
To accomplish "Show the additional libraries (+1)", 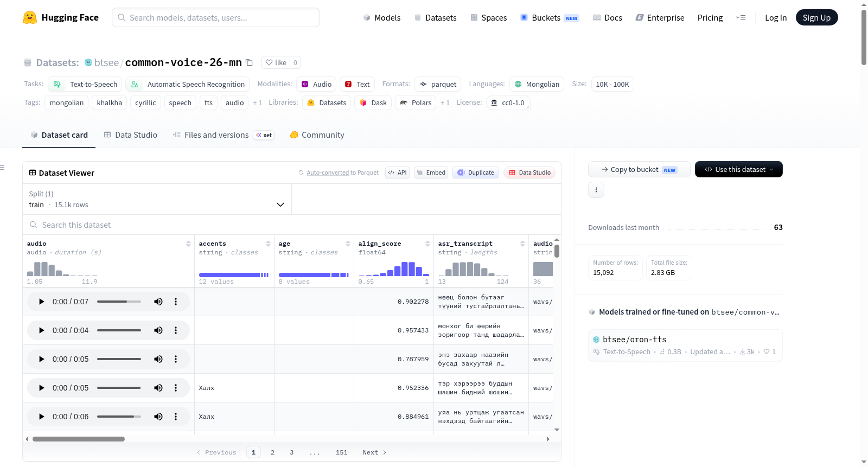I will pyautogui.click(x=445, y=103).
